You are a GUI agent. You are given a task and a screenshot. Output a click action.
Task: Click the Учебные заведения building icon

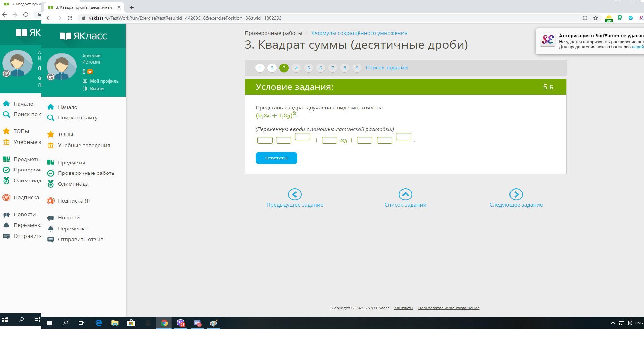[51, 146]
